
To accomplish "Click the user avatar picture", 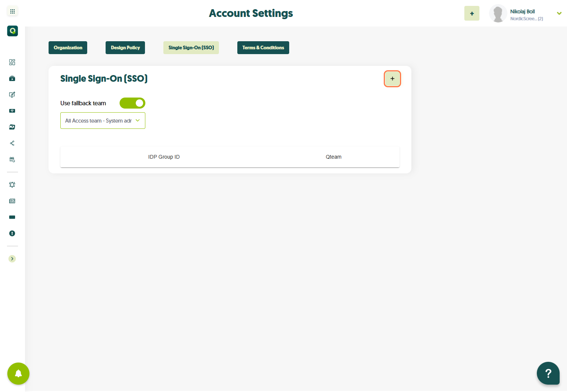I will [x=498, y=14].
